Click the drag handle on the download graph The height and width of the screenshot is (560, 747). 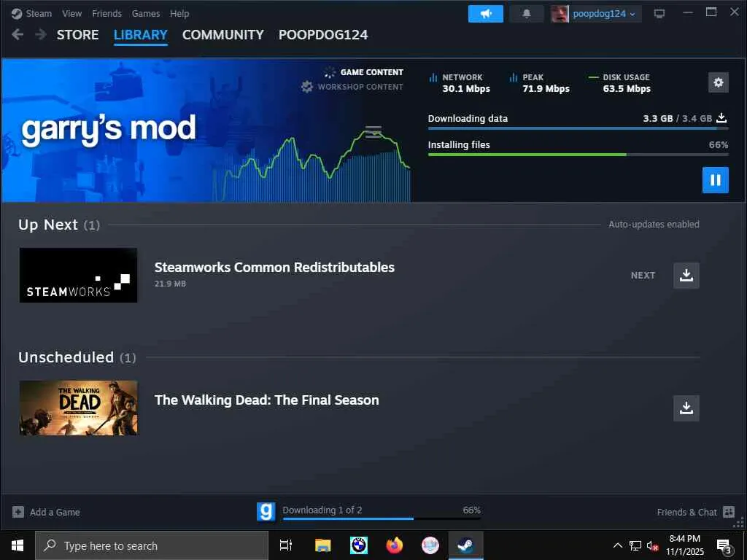tap(373, 131)
